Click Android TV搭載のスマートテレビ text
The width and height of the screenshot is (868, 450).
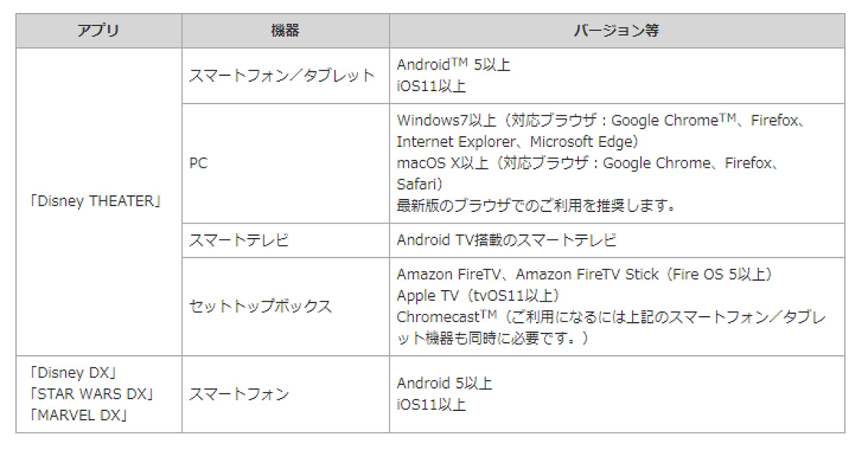[506, 240]
